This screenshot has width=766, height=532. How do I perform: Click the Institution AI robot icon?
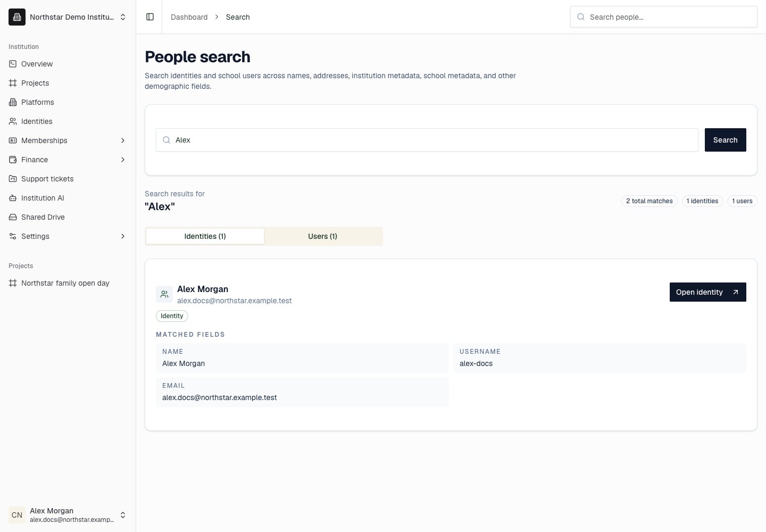click(13, 198)
